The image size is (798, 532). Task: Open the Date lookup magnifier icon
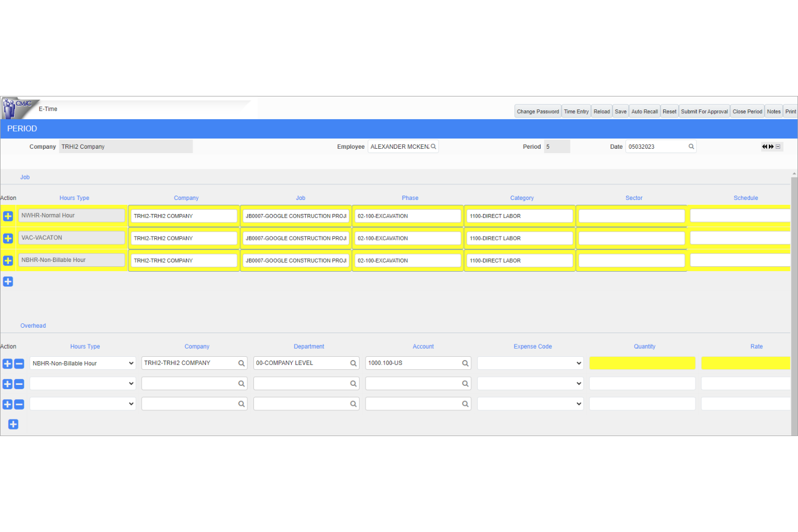691,147
